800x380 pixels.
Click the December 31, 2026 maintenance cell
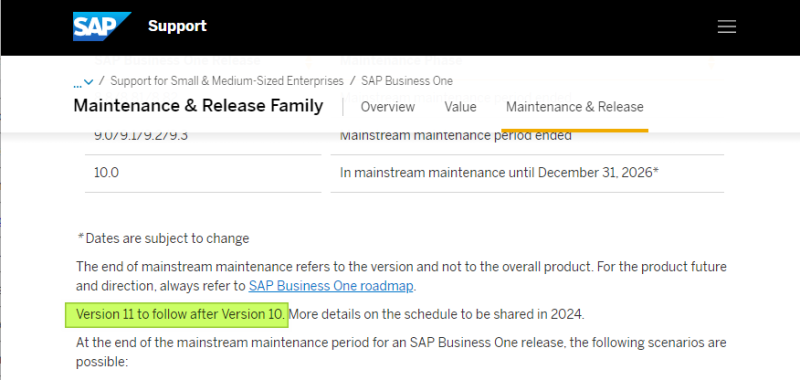pyautogui.click(x=527, y=173)
